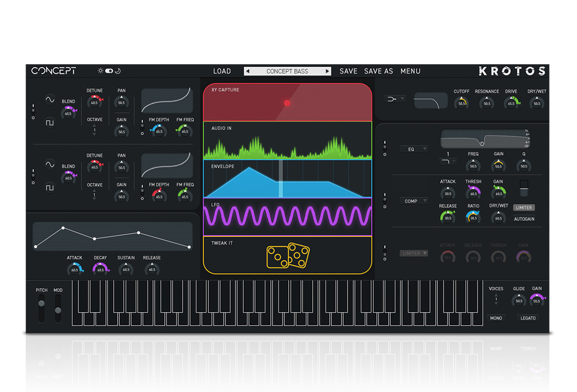The height and width of the screenshot is (392, 577).
Task: Select the square waveform in the top oscillator
Action: click(x=50, y=122)
